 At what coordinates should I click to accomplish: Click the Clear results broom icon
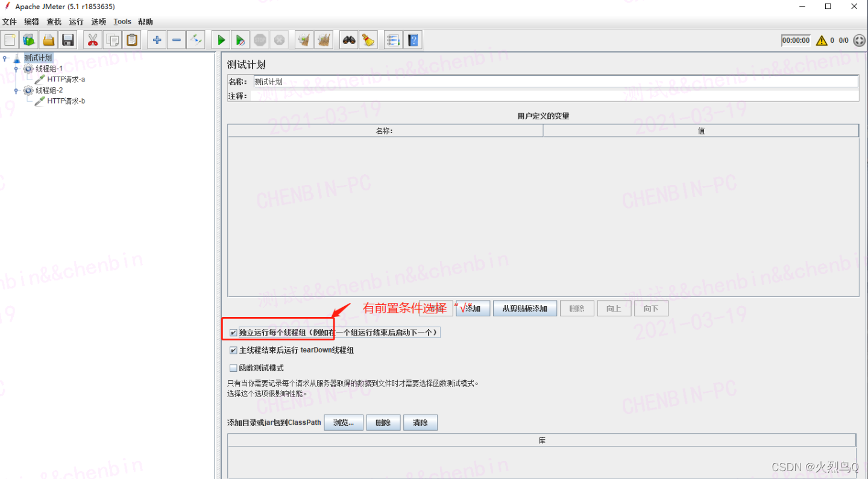click(304, 40)
